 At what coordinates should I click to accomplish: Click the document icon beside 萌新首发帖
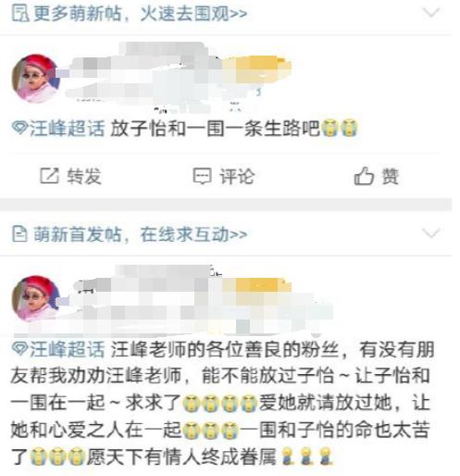point(19,234)
